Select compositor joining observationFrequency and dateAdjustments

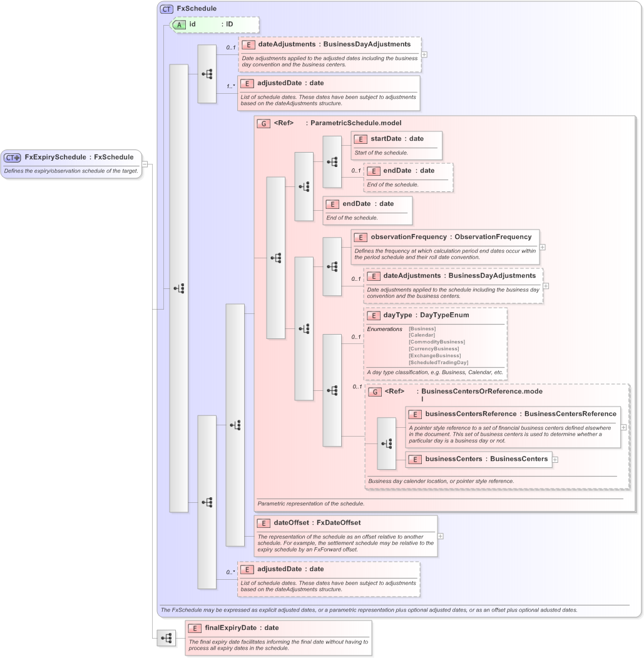[x=332, y=266]
